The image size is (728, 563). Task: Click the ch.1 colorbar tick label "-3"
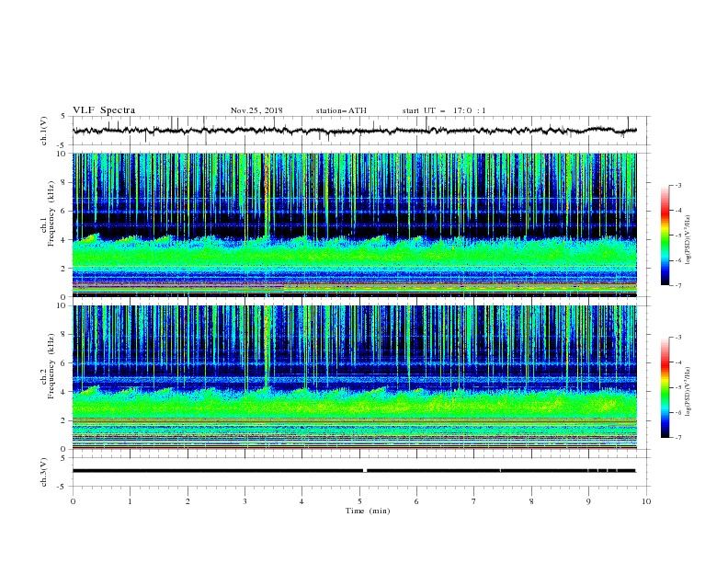[677, 185]
